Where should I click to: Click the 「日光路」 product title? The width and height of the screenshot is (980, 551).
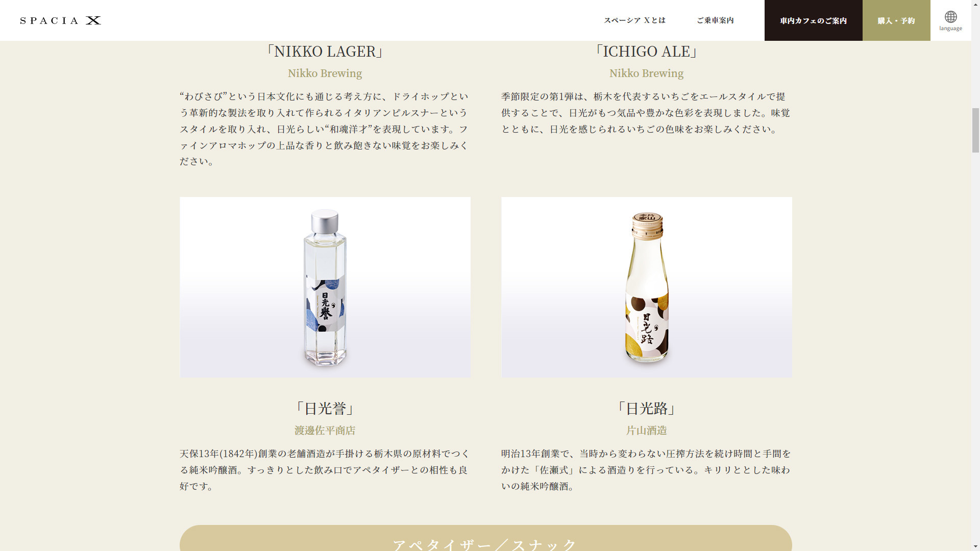[x=647, y=409]
